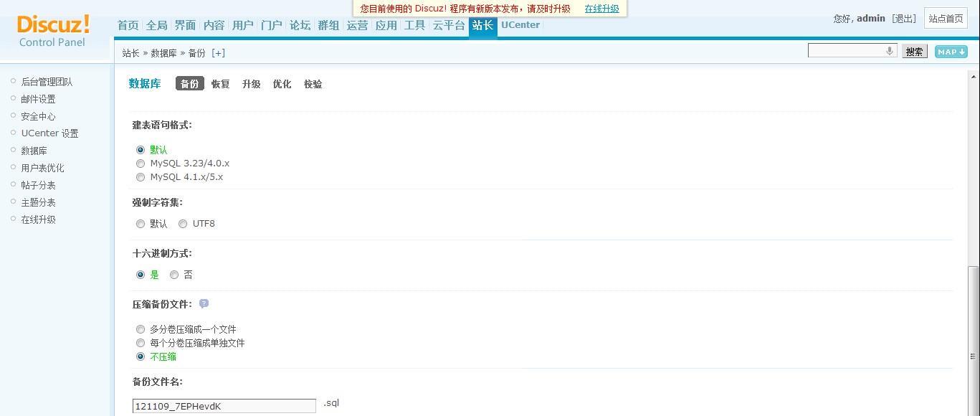Click the voice search microphone icon
This screenshot has height=416, width=980.
click(889, 51)
